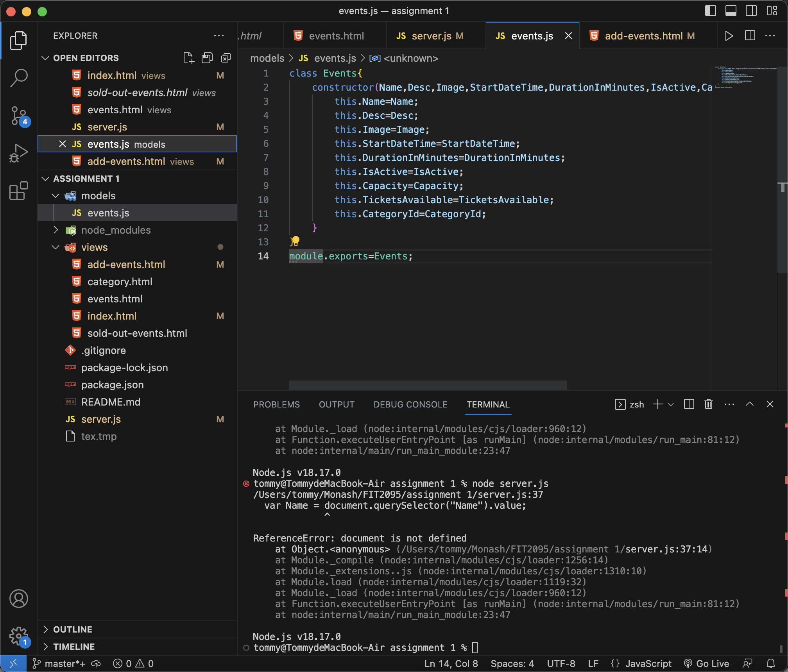Split the editor to the right

pos(750,36)
